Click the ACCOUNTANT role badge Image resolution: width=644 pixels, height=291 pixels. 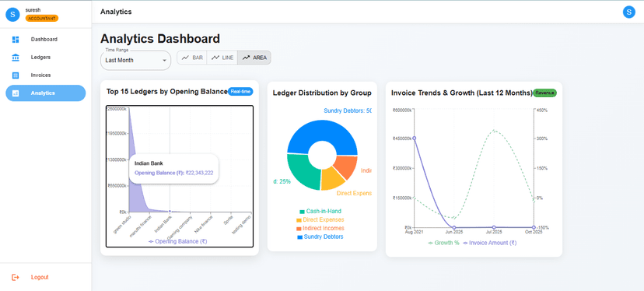[42, 18]
